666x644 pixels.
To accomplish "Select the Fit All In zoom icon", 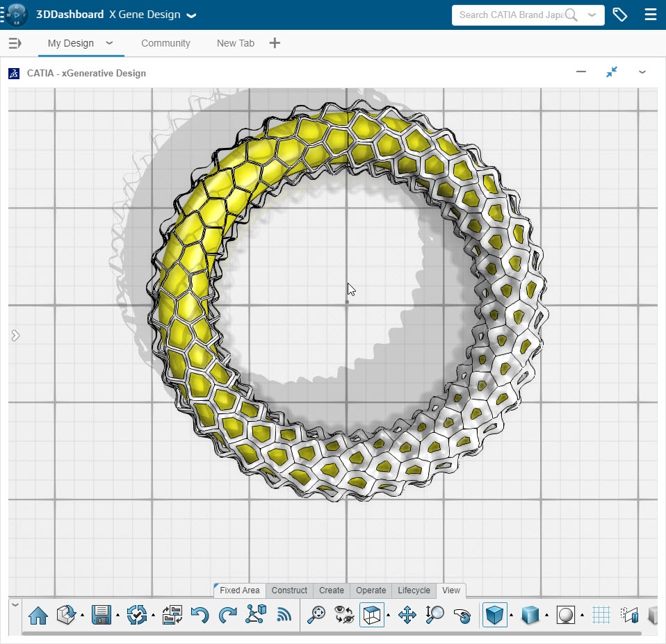I will tap(316, 615).
